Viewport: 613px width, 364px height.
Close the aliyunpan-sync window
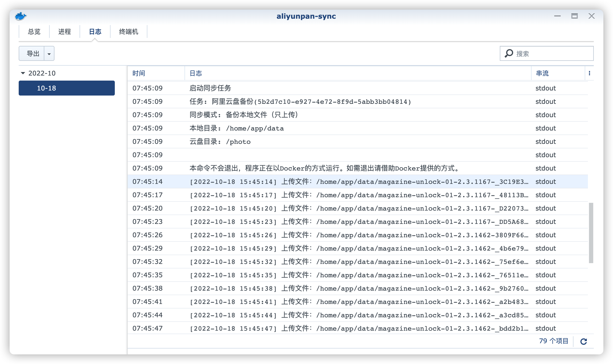(x=592, y=16)
